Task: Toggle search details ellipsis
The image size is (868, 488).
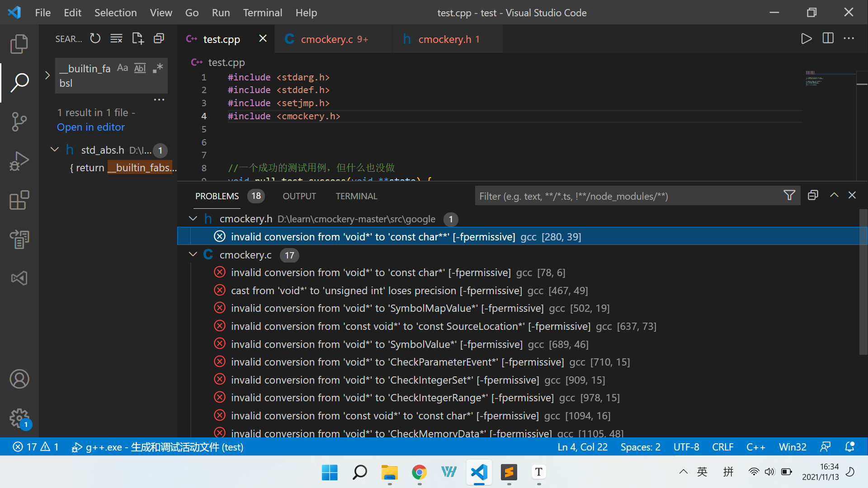Action: [159, 99]
